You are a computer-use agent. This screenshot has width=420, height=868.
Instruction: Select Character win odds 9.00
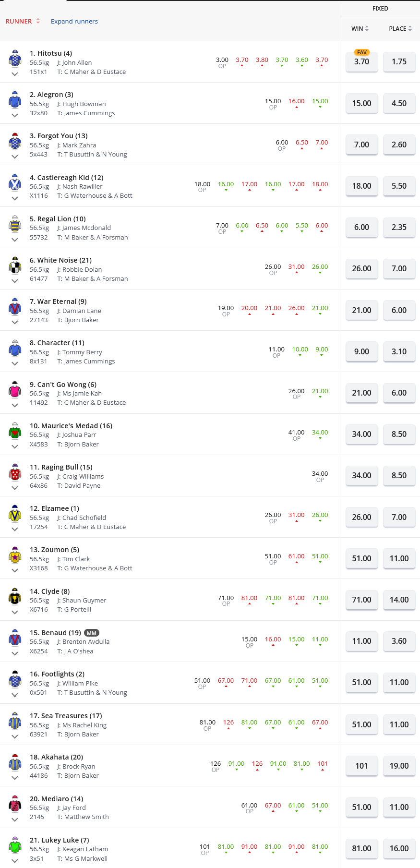(361, 352)
